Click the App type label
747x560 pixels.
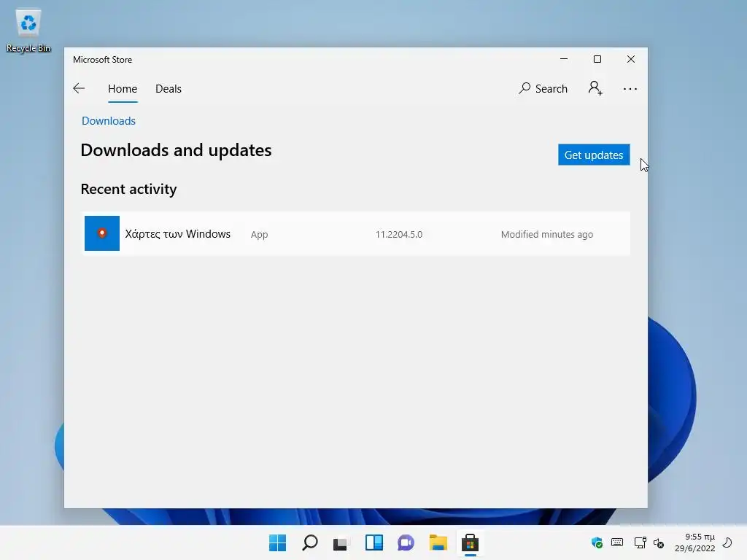[x=259, y=234]
